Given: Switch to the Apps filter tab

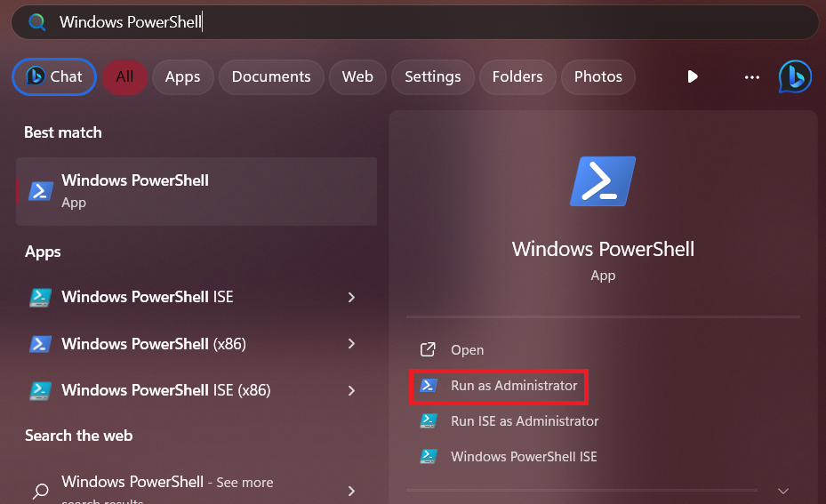Looking at the screenshot, I should [182, 77].
